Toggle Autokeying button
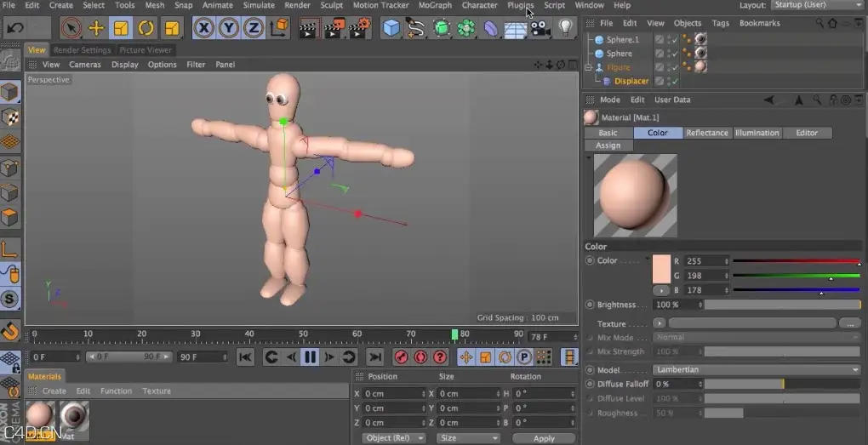Viewport: 868px width, 445px height. tap(420, 357)
